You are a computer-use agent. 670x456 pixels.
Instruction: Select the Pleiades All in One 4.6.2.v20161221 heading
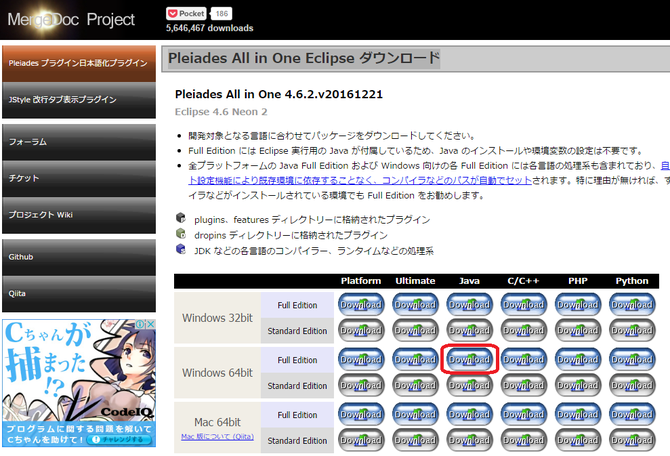coord(279,94)
